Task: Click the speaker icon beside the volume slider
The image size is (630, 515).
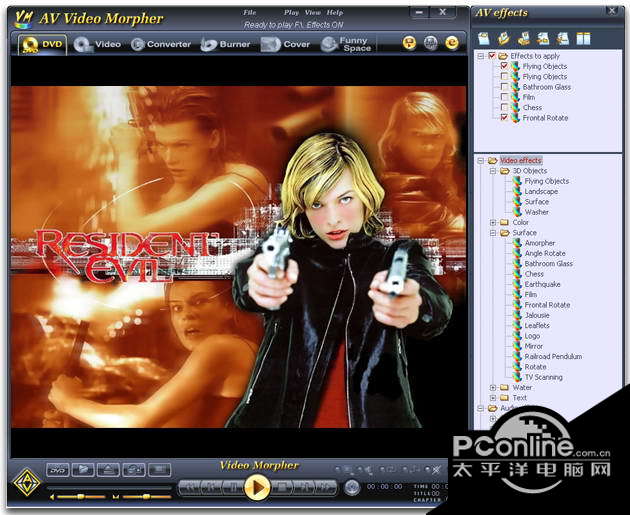Action: (52, 497)
